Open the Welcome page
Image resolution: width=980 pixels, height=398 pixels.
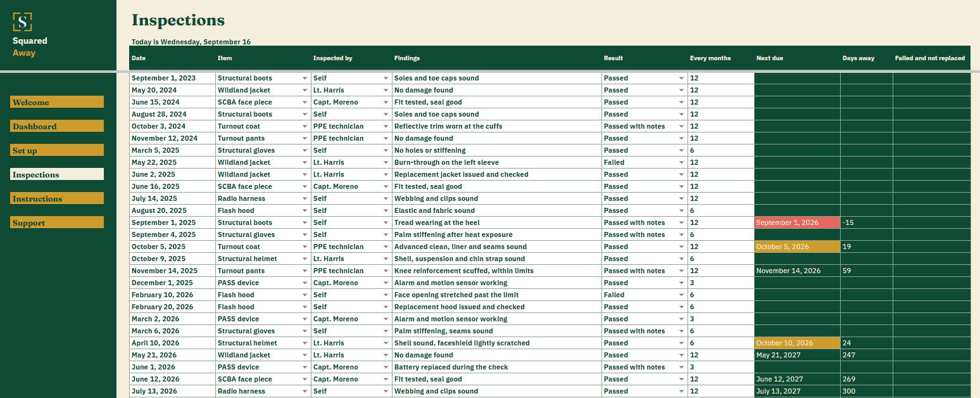coord(57,102)
